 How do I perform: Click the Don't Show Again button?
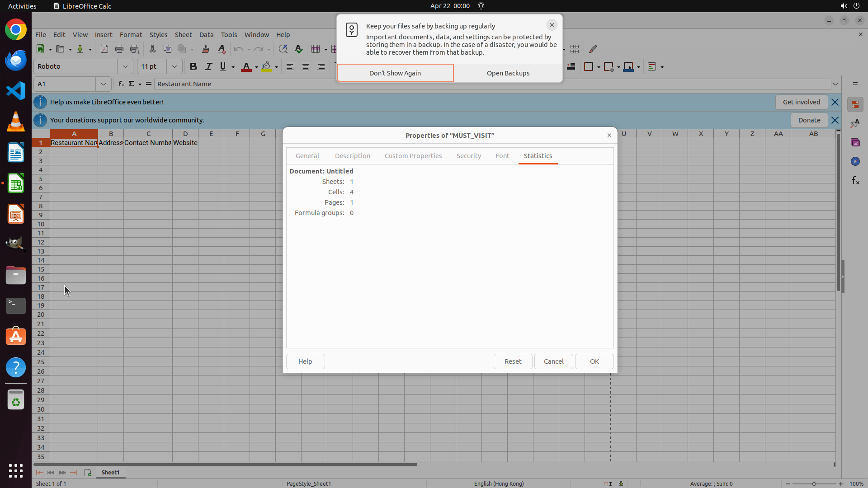(395, 73)
